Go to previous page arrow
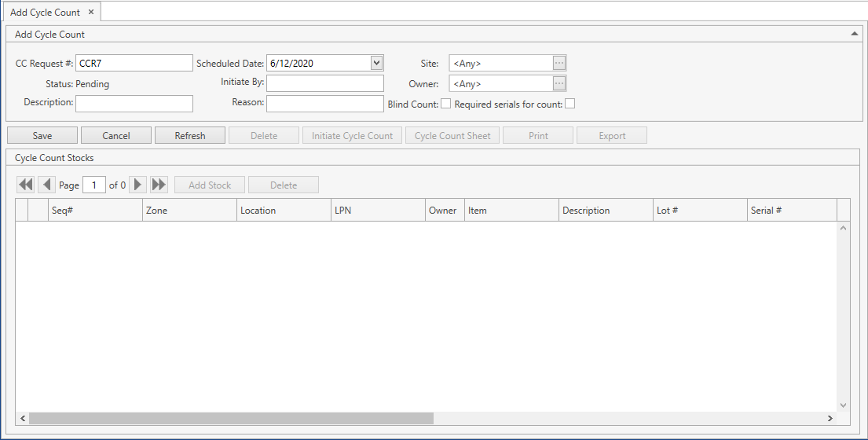This screenshot has width=868, height=440. [x=46, y=185]
